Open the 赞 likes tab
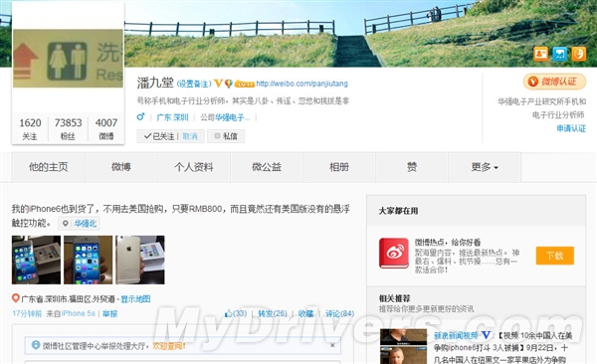597x364 pixels. point(412,167)
